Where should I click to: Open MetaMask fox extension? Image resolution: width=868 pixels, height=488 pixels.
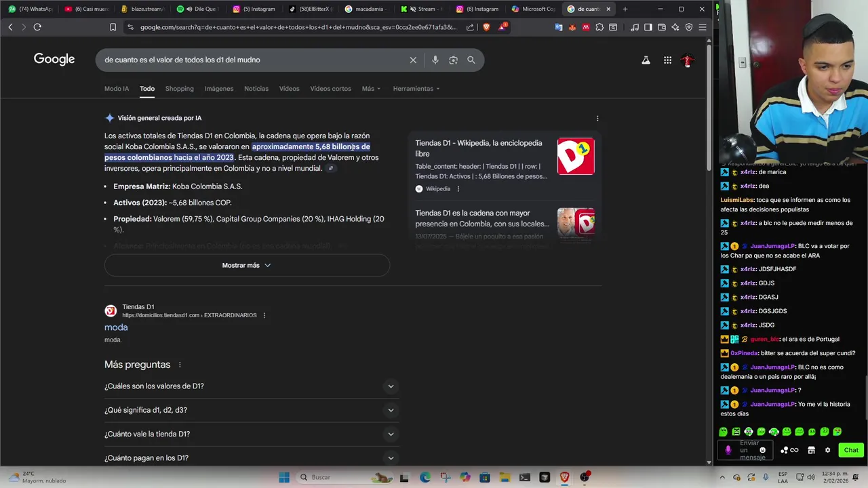[x=572, y=27]
